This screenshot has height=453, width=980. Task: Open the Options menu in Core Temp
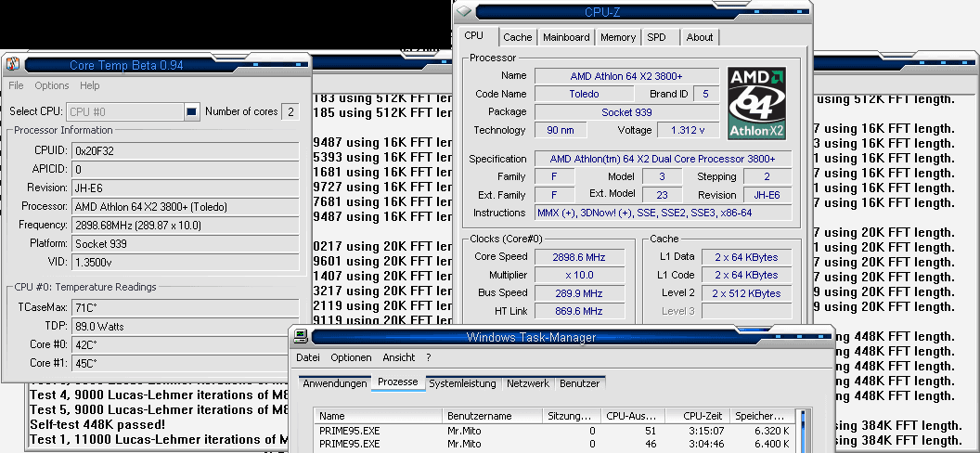coord(52,85)
